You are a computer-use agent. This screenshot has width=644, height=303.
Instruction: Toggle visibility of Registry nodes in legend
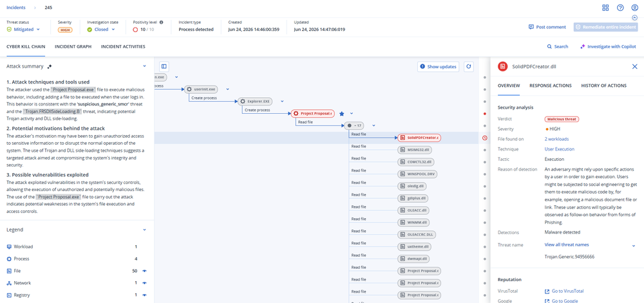point(144,295)
